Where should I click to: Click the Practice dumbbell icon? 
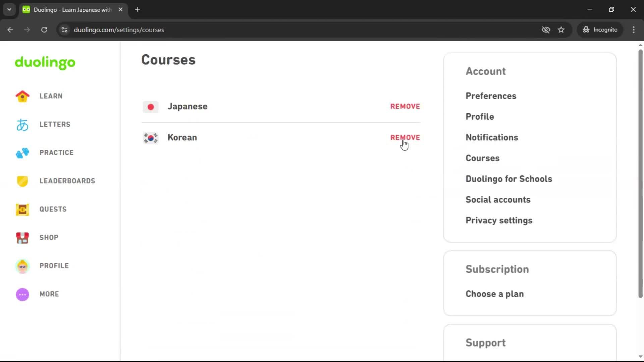[x=22, y=153]
